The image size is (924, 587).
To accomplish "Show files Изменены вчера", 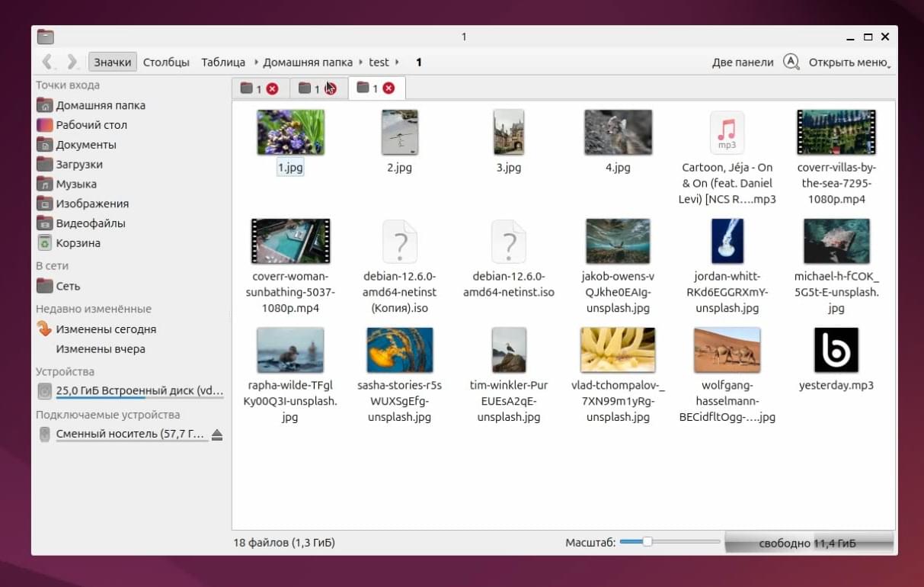I will tap(101, 349).
